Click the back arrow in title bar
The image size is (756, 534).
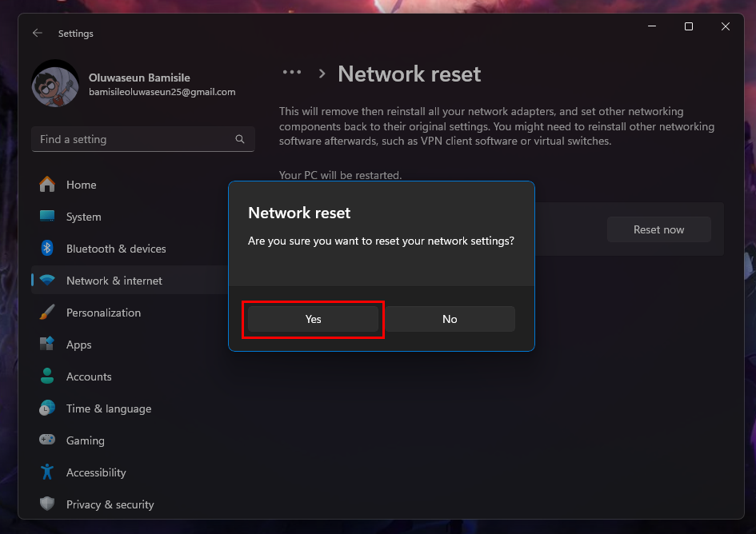click(38, 34)
